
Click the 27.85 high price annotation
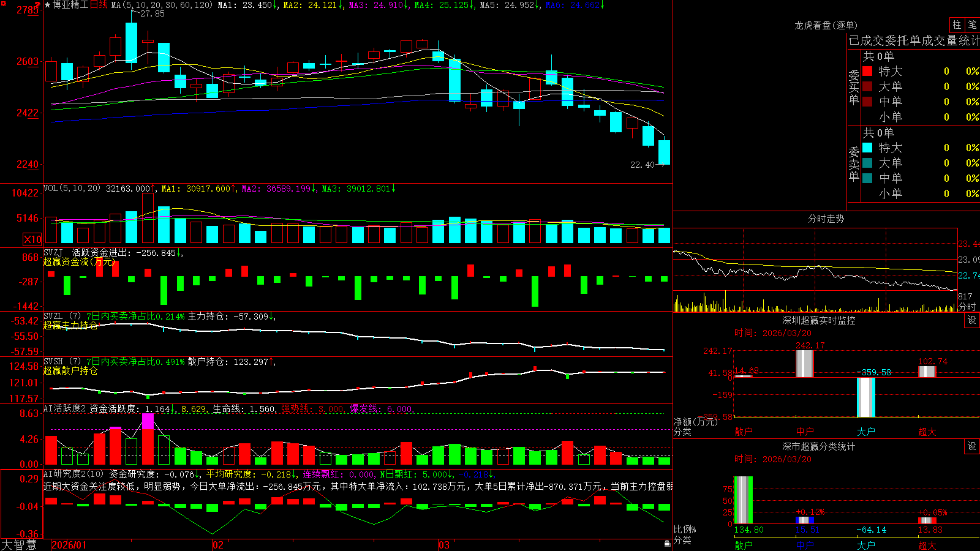point(152,13)
